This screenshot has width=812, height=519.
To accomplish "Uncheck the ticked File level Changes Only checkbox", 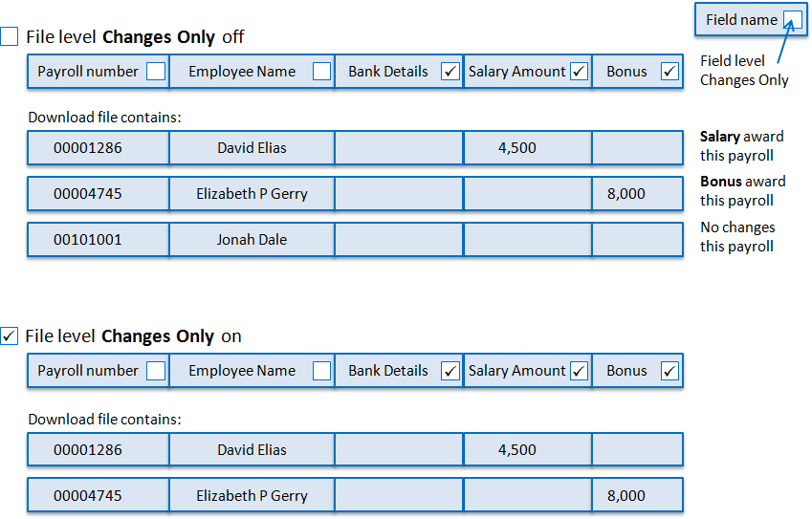I will click(10, 335).
